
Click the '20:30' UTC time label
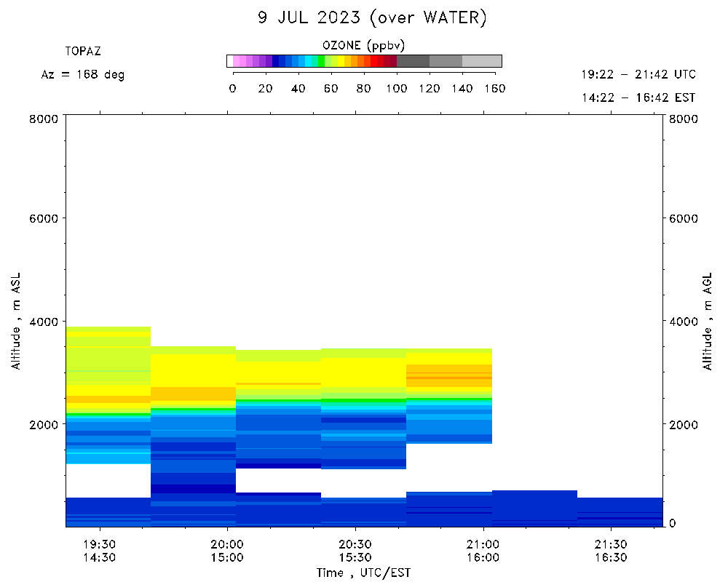coord(356,544)
